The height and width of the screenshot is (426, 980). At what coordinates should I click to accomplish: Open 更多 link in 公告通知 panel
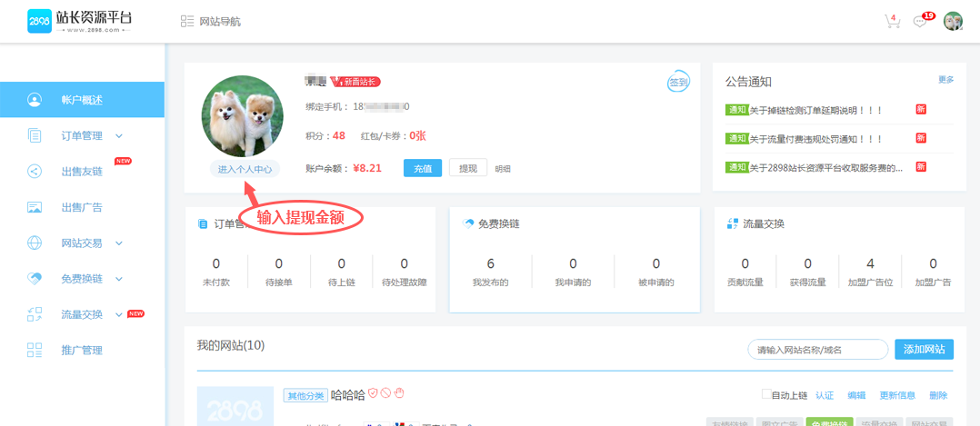coord(945,80)
